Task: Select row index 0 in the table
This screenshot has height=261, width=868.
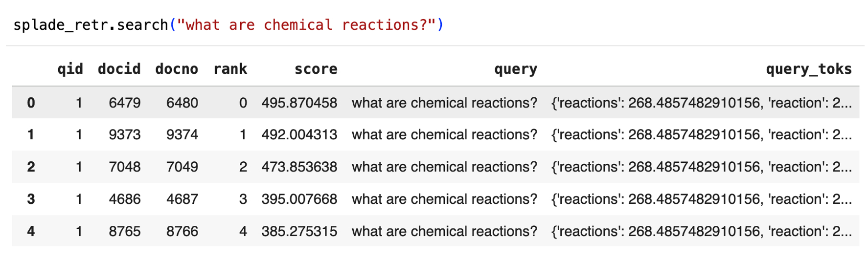Action: (31, 103)
